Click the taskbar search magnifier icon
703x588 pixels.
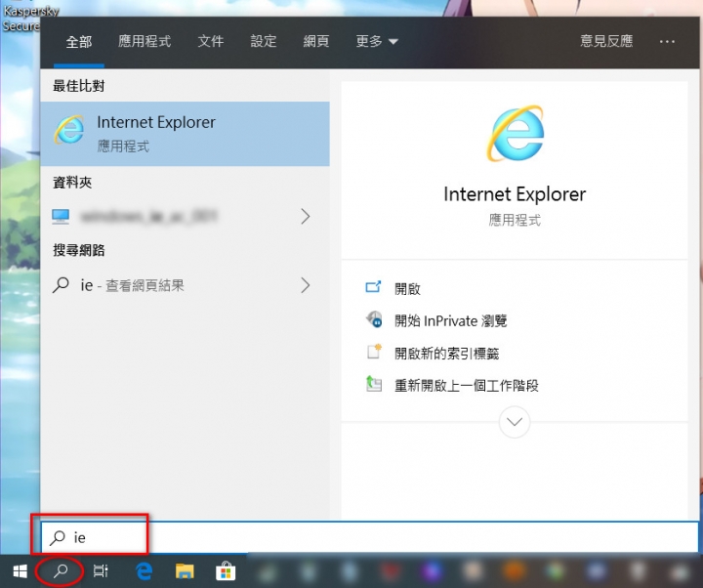pos(60,571)
